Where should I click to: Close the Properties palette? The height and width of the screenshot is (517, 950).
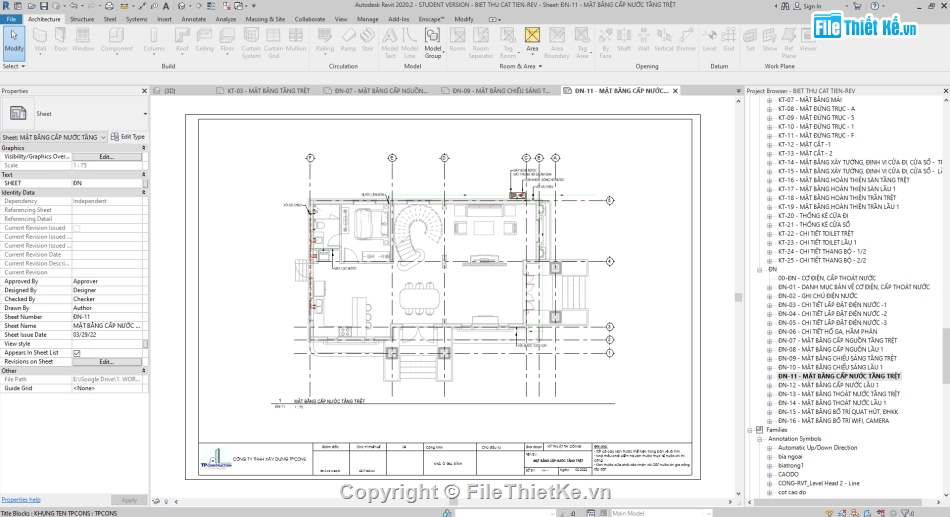click(144, 91)
